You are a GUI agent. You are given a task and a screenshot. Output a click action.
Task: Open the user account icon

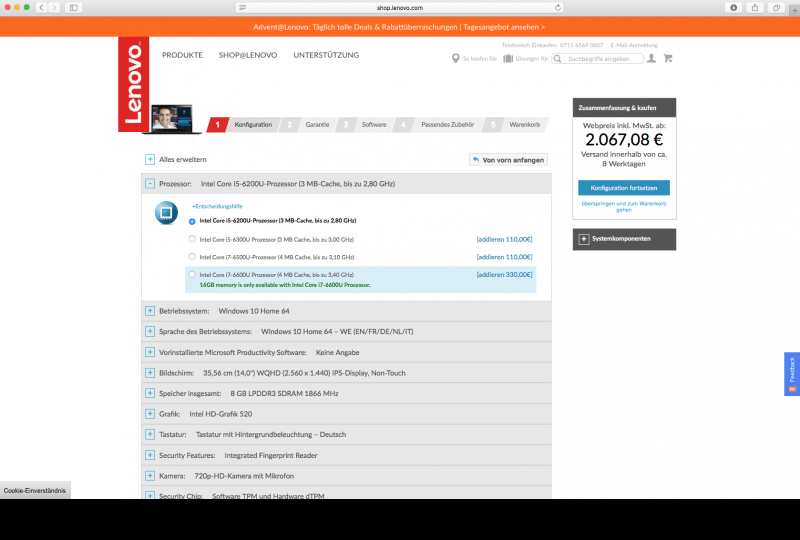coord(652,58)
